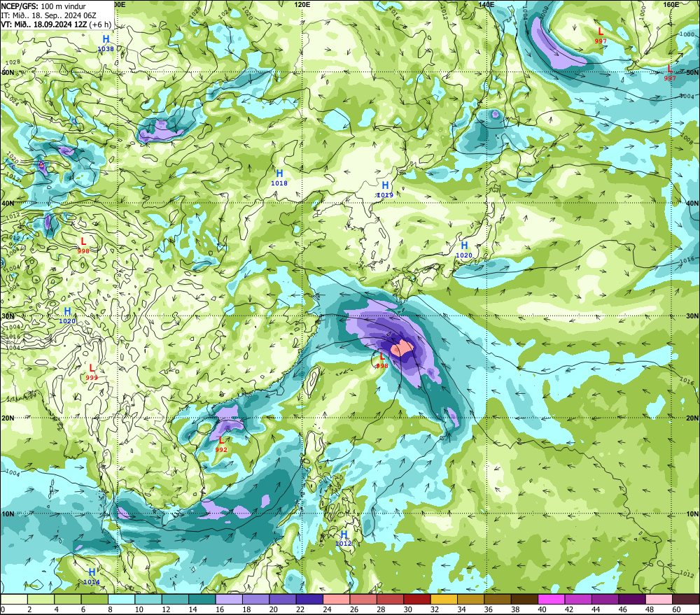The height and width of the screenshot is (615, 700).
Task: Click the H 1019 high over Korea
Action: [385, 189]
